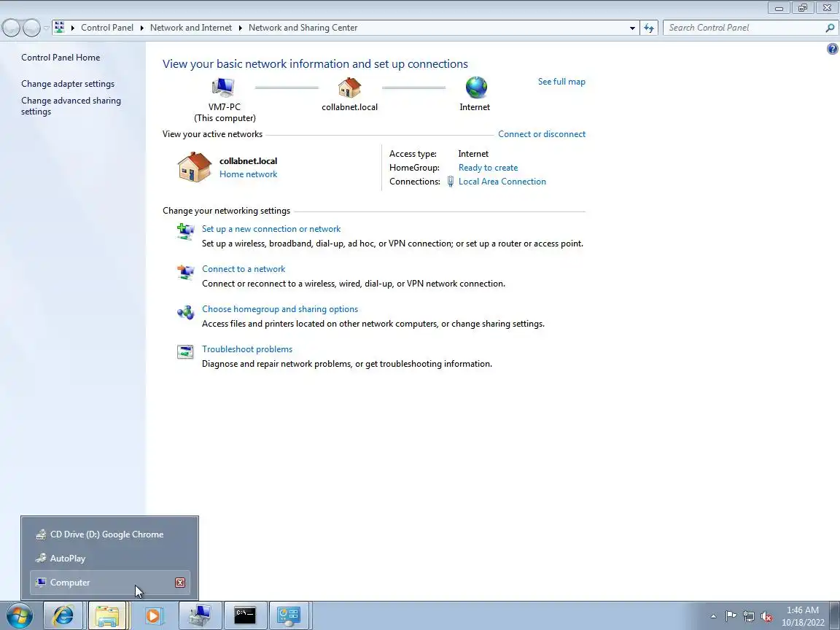Click the VM7-PC computer icon in the network map
Viewport: 840px width, 630px height.
tap(223, 87)
